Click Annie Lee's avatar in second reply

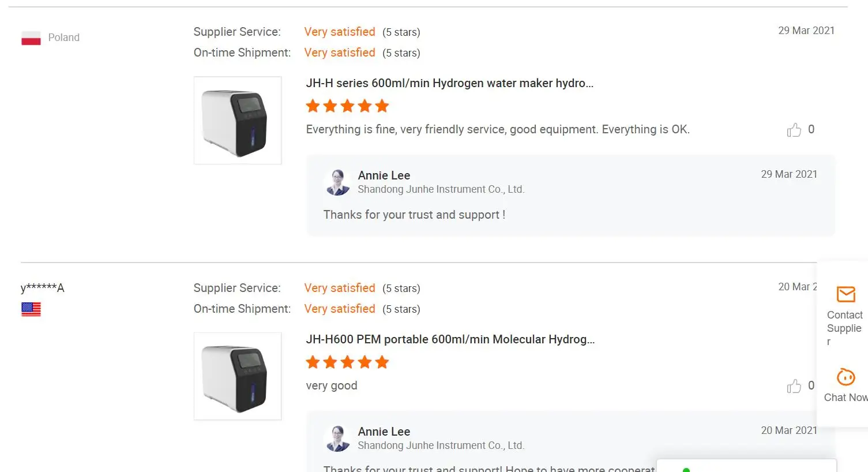337,438
